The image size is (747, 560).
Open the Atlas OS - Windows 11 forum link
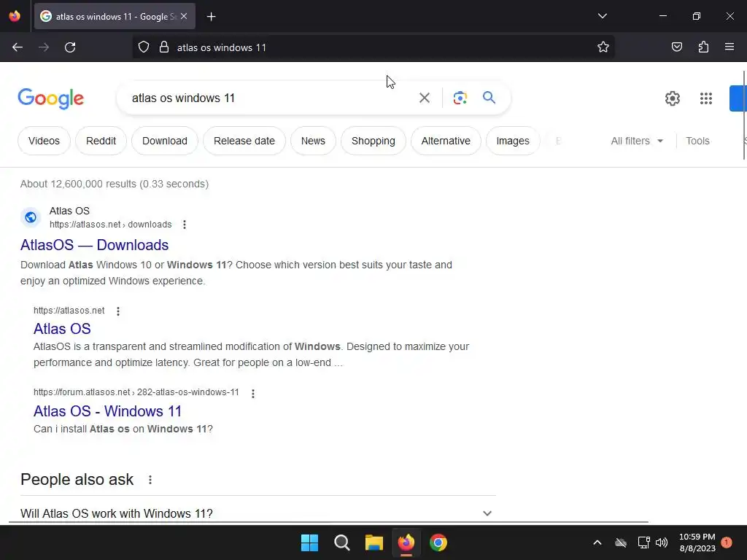point(108,411)
